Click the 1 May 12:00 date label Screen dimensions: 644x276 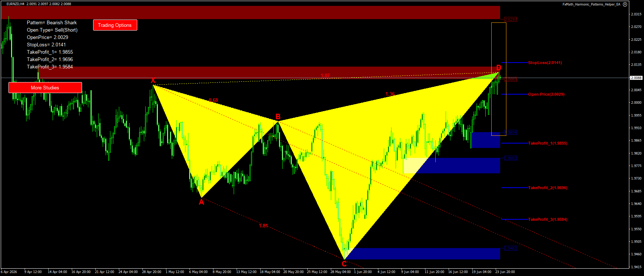(x=175, y=272)
